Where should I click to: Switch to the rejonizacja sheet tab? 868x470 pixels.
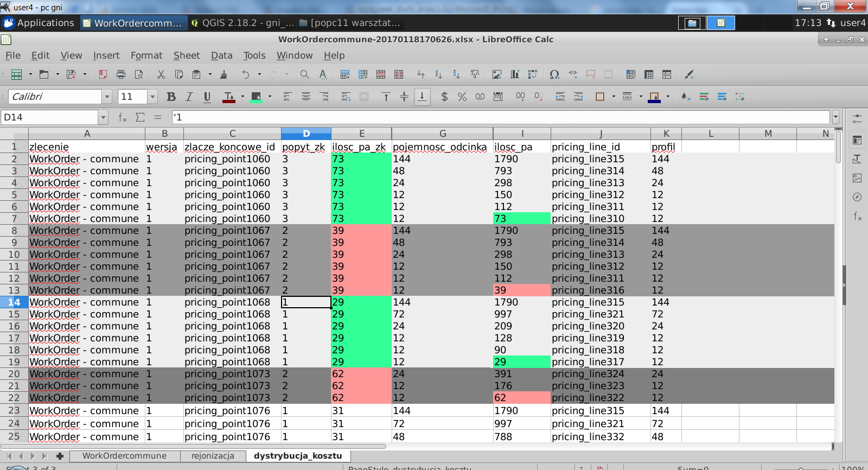click(x=213, y=456)
